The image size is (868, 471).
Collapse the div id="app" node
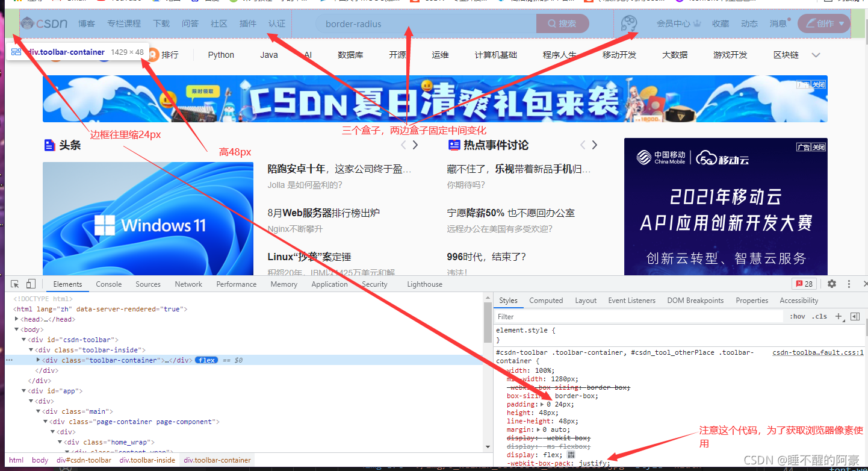[24, 391]
